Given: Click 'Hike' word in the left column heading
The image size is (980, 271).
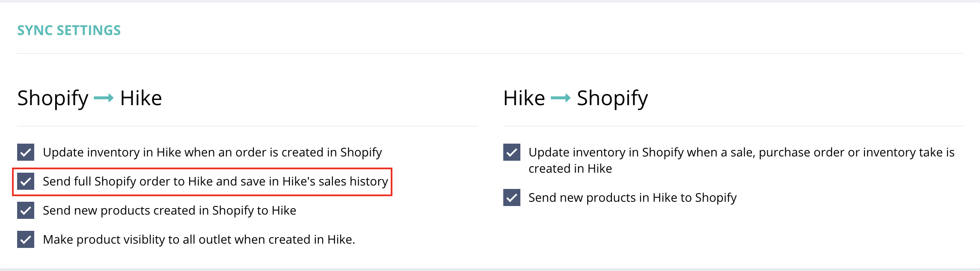Looking at the screenshot, I should [x=141, y=98].
